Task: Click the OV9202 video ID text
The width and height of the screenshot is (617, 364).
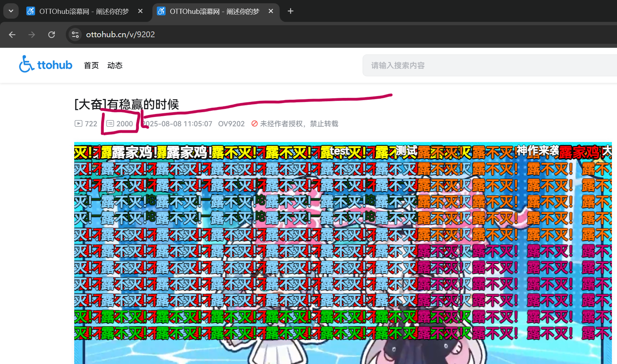Action: (231, 124)
